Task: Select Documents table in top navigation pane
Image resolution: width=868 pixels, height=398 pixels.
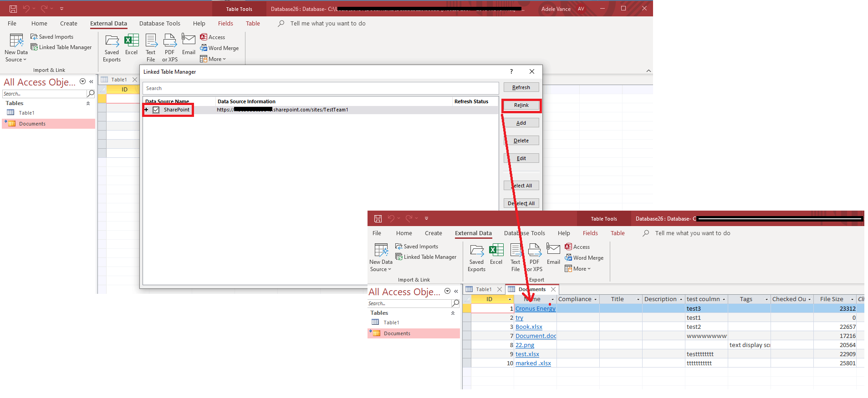Action: coord(49,124)
